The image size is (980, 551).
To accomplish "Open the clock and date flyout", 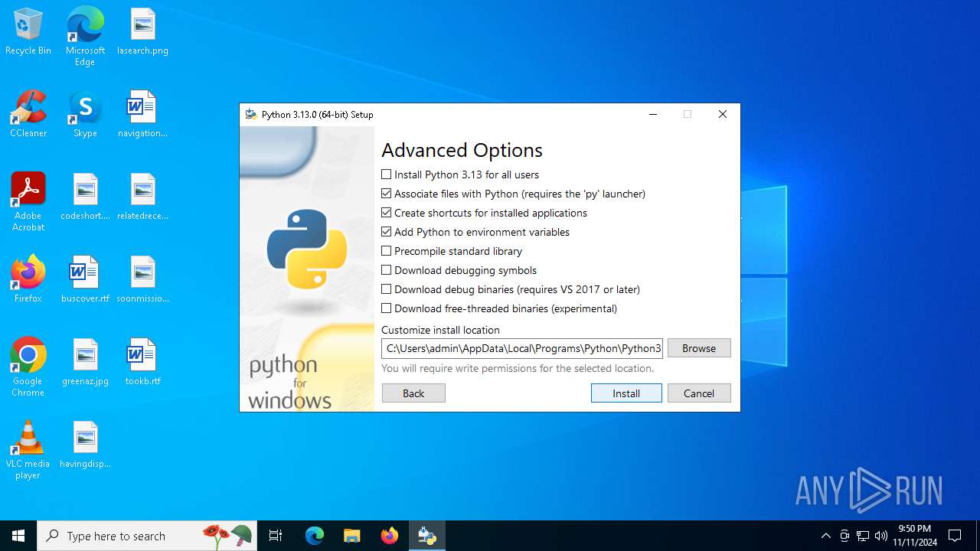I will 914,536.
